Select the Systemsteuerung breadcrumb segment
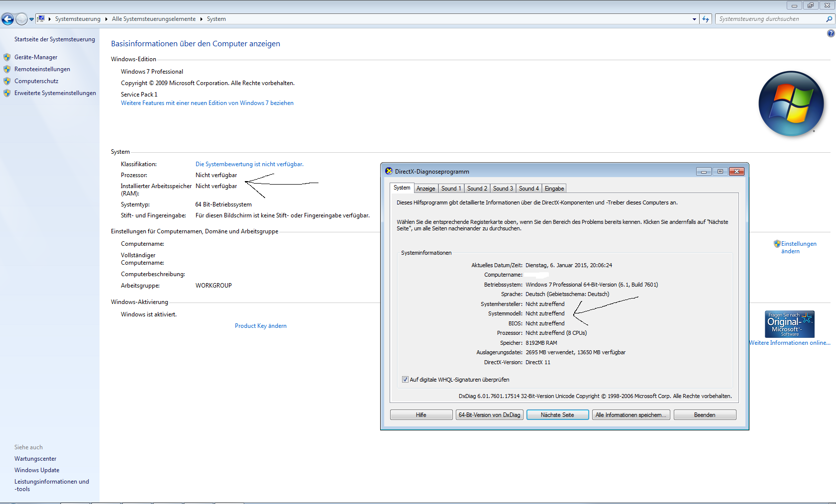 pos(78,19)
